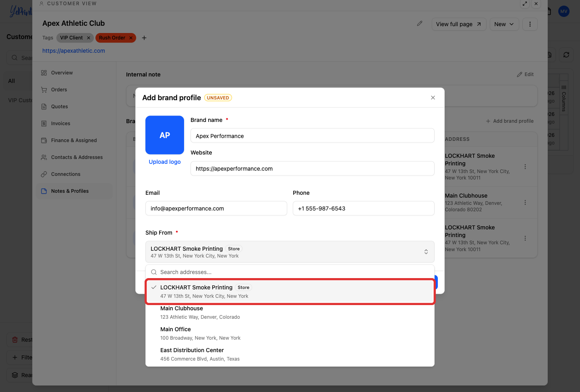This screenshot has width=580, height=392.
Task: Click the Email input field
Action: click(x=216, y=208)
